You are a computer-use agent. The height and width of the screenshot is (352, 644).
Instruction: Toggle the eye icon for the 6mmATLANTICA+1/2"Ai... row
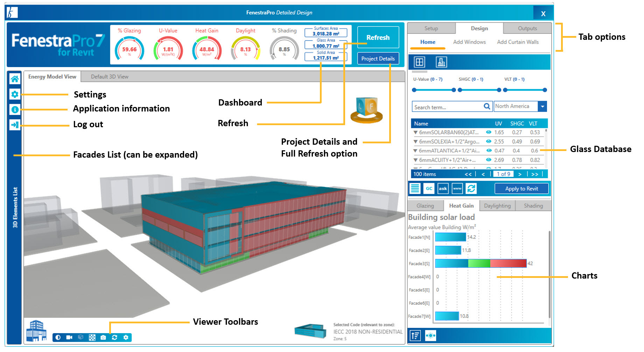click(x=489, y=150)
